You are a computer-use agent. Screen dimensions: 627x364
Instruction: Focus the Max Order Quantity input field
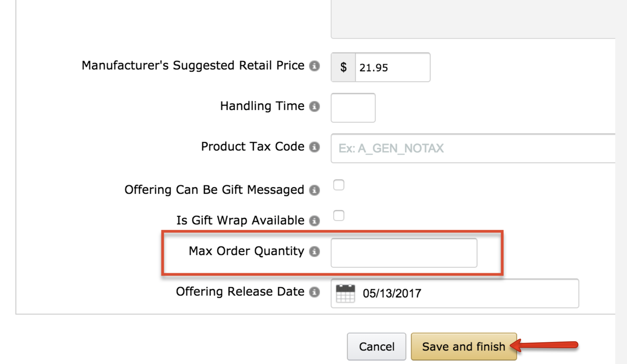404,253
